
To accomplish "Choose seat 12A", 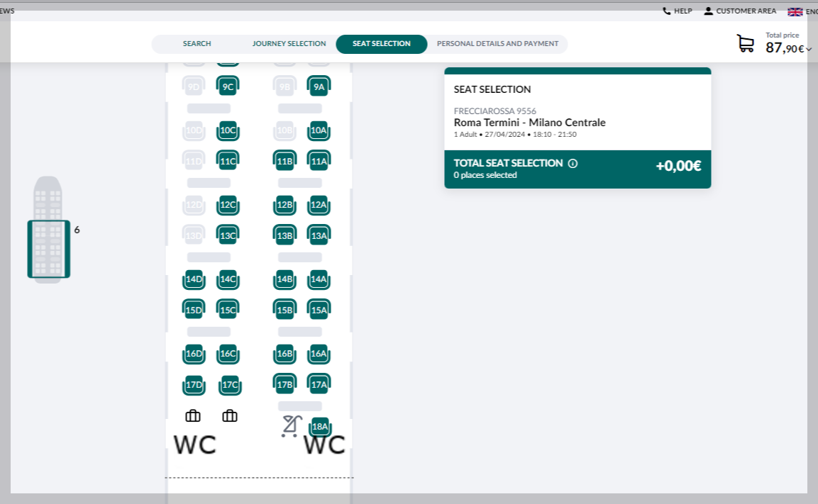I will pyautogui.click(x=319, y=206).
